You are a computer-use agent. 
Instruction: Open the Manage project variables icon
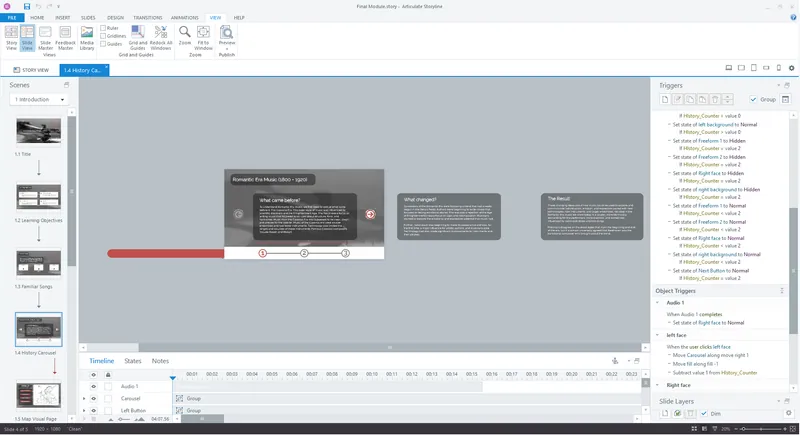point(785,99)
